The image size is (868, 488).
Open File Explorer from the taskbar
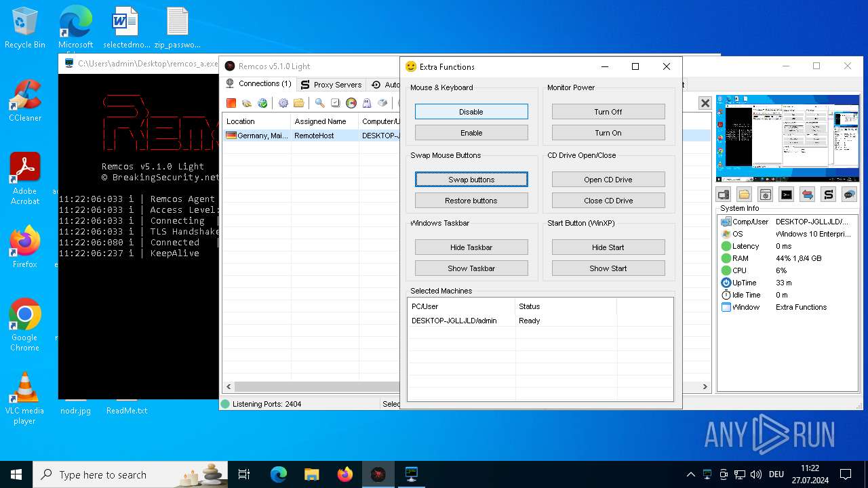[x=311, y=474]
